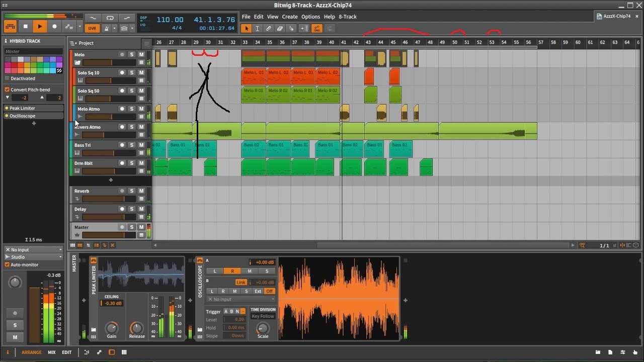Select the Eraser tool in the toolbar
The height and width of the screenshot is (362, 644).
click(280, 28)
